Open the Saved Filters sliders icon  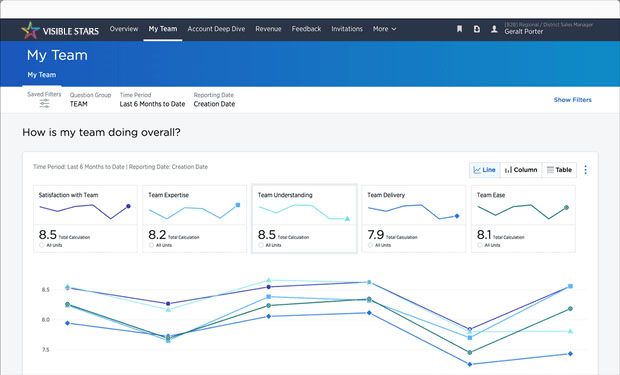pyautogui.click(x=44, y=104)
